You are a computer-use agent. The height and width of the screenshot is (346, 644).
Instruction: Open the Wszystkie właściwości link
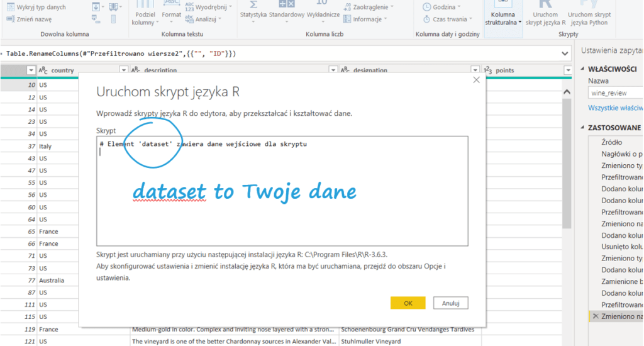click(614, 108)
